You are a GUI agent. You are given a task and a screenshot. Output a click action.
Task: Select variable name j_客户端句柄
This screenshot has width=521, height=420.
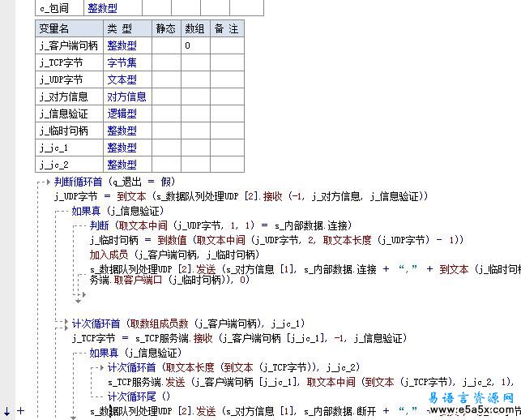pyautogui.click(x=69, y=45)
